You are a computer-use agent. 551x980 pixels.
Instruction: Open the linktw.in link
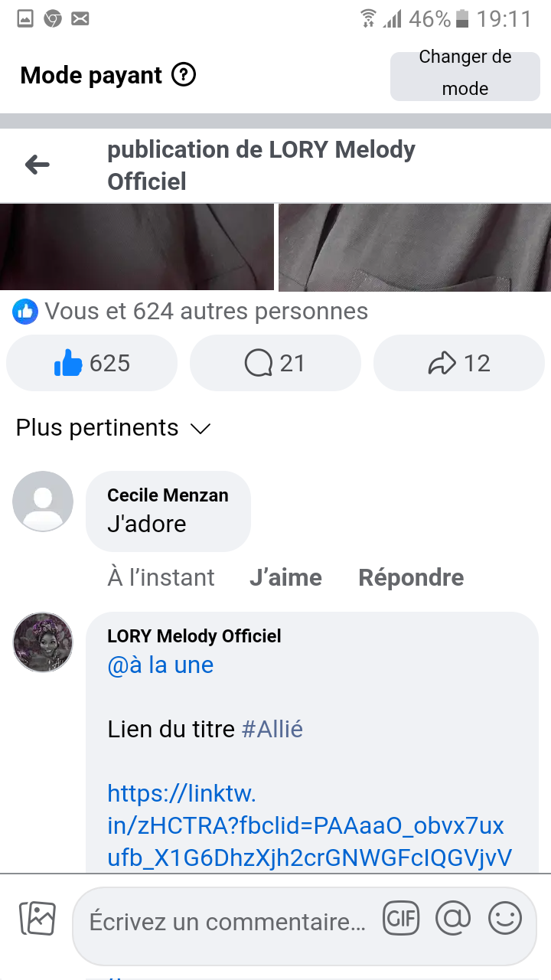click(306, 824)
